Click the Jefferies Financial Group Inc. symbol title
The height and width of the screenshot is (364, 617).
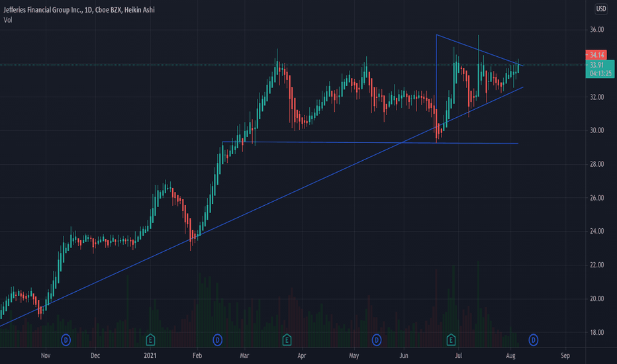coord(42,10)
